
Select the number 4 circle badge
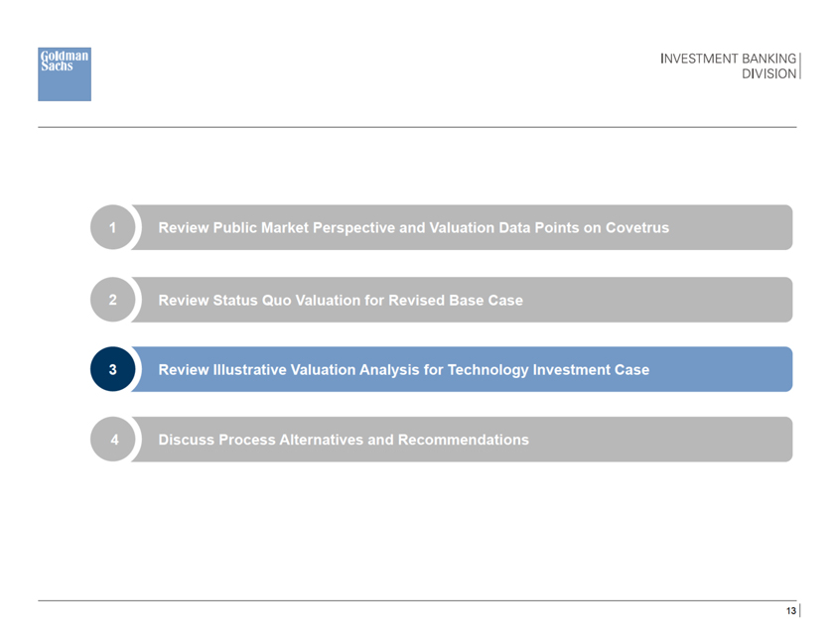coord(112,440)
